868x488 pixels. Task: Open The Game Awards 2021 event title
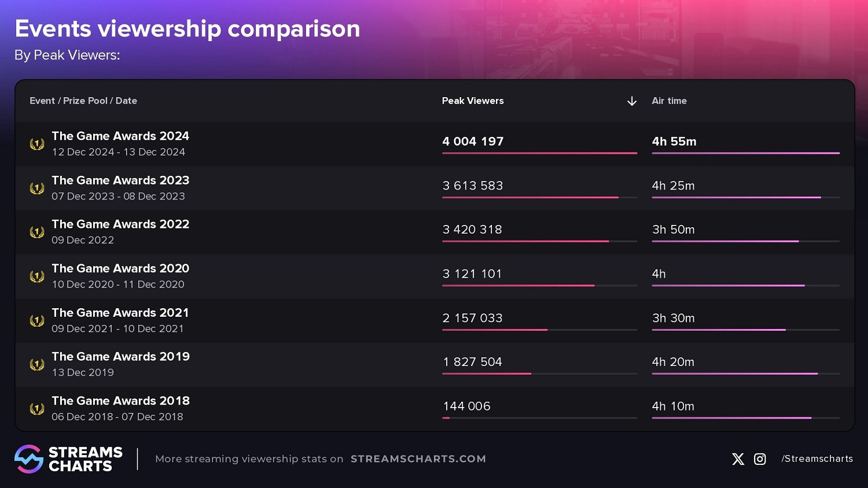(120, 313)
